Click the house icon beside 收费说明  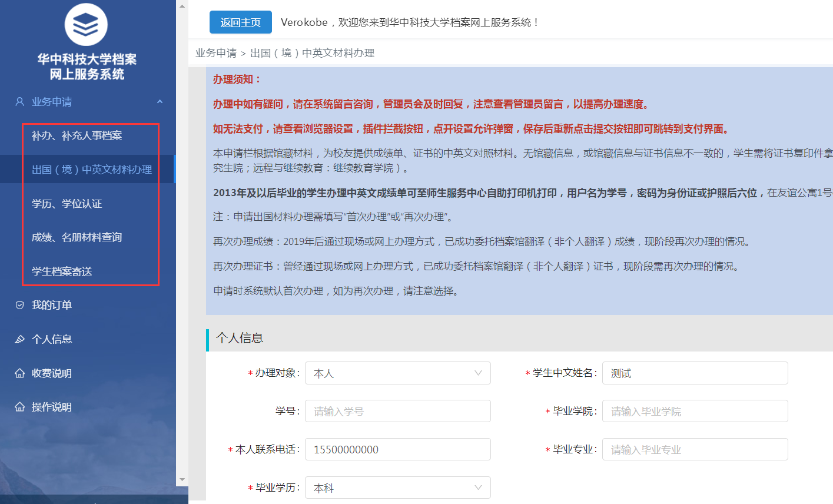[19, 373]
